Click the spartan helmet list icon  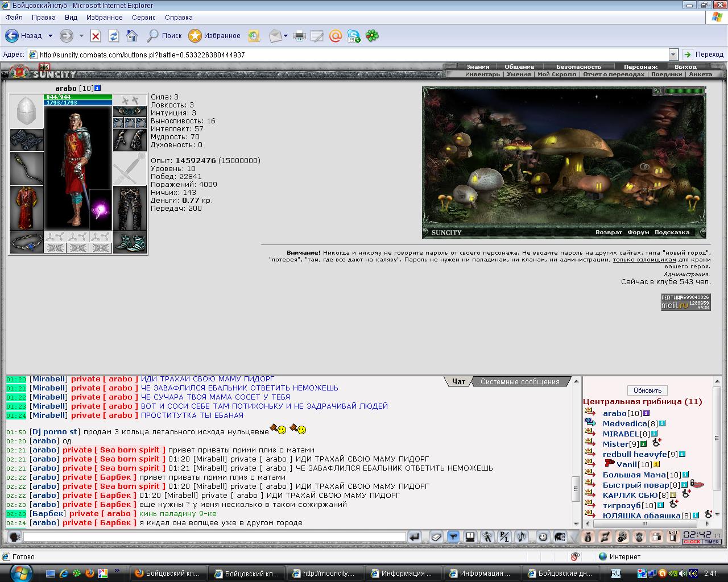pyautogui.click(x=560, y=537)
